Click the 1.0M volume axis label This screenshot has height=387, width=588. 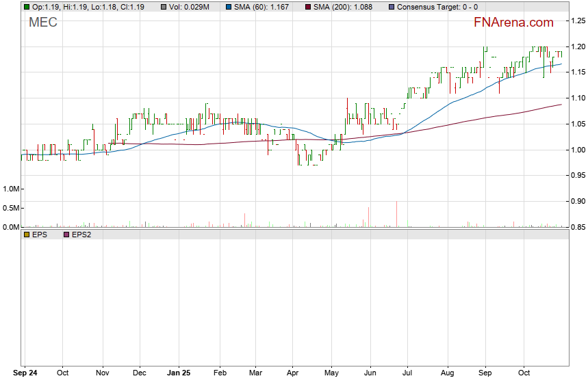click(11, 189)
